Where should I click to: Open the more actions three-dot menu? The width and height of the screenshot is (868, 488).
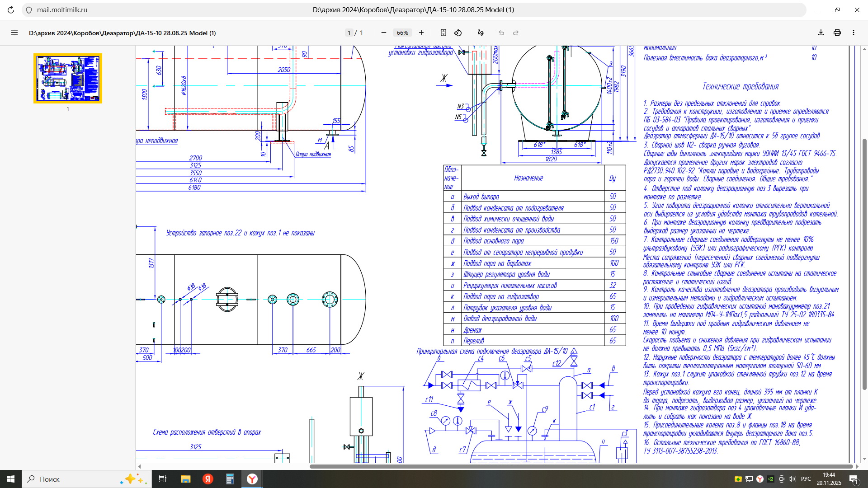pos(854,33)
